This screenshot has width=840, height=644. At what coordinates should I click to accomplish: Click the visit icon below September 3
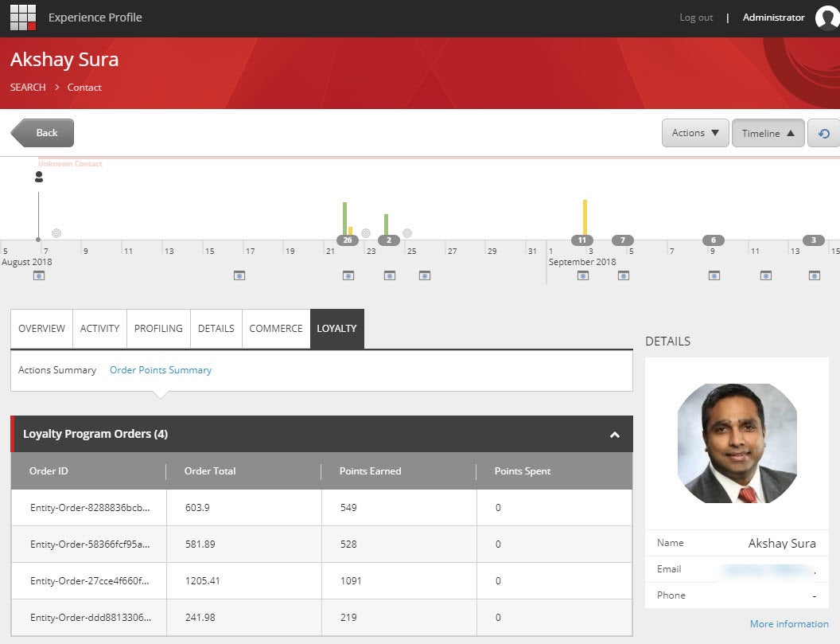pos(583,275)
